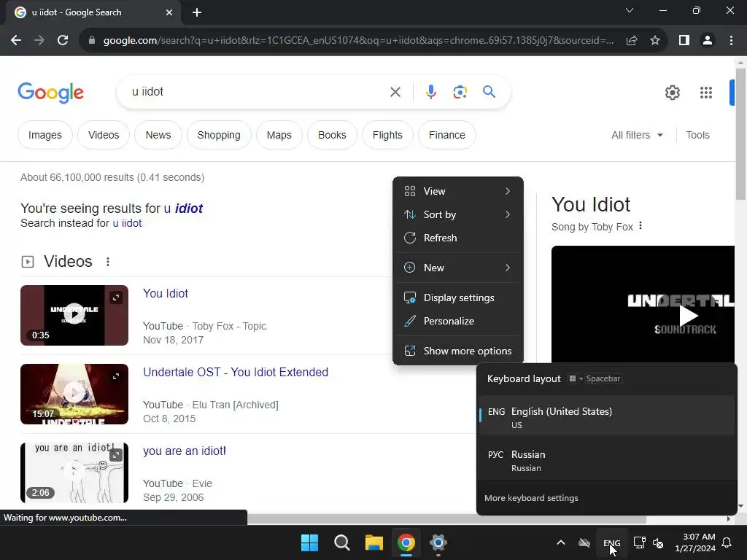Click in the Google search input field

pyautogui.click(x=258, y=92)
